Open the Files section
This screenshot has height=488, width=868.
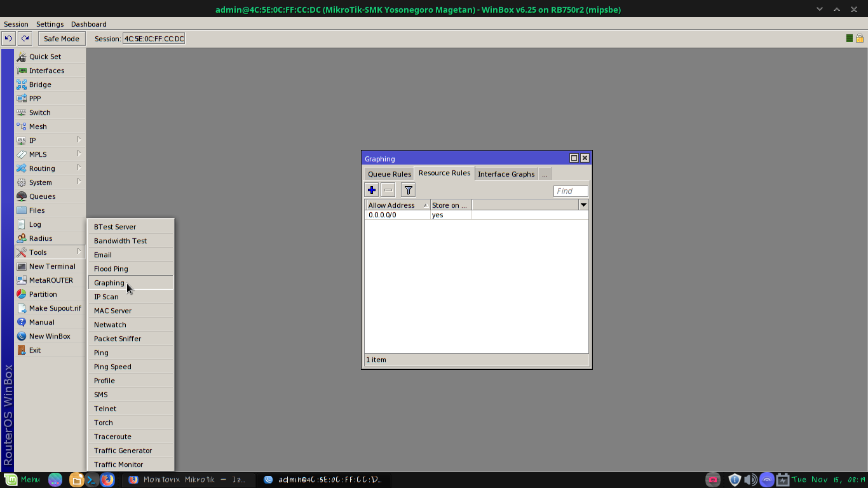point(50,210)
